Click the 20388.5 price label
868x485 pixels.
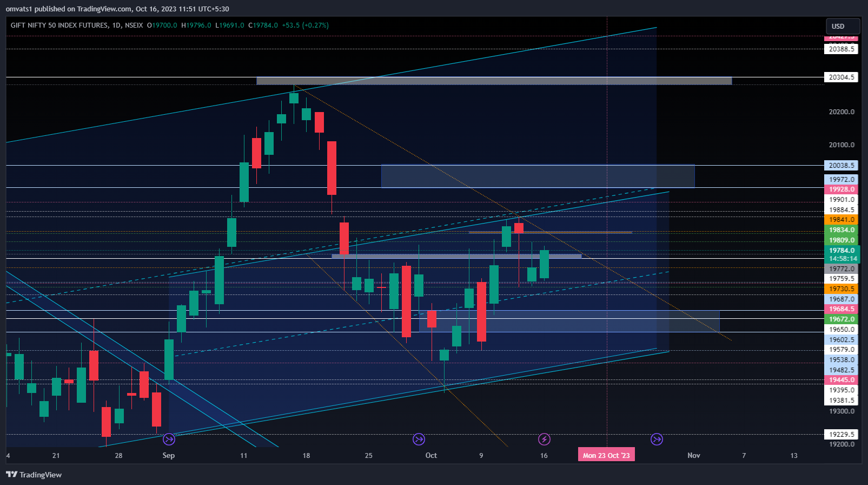842,49
